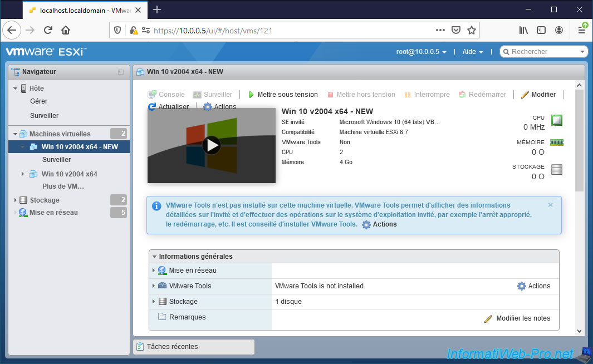Image resolution: width=593 pixels, height=364 pixels.
Task: Click Mettre hors tension
Action: [x=361, y=95]
